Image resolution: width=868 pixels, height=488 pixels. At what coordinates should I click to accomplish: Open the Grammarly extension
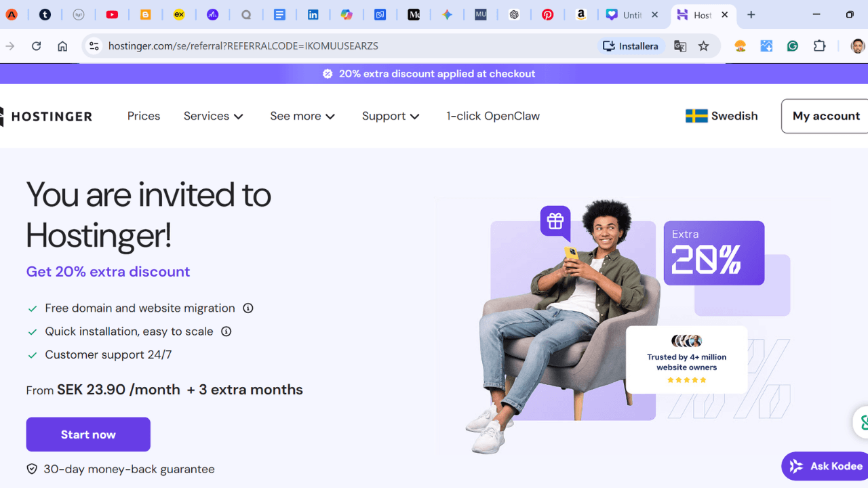click(792, 45)
